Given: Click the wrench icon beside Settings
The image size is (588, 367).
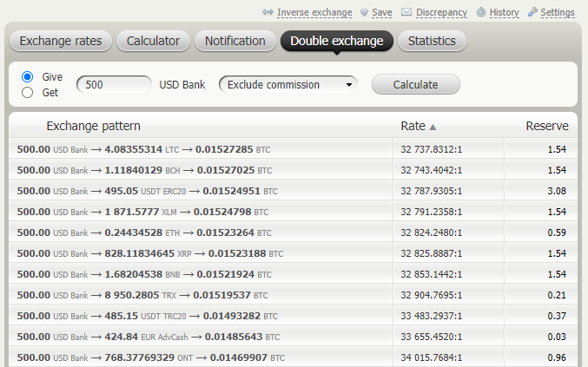Looking at the screenshot, I should point(532,12).
